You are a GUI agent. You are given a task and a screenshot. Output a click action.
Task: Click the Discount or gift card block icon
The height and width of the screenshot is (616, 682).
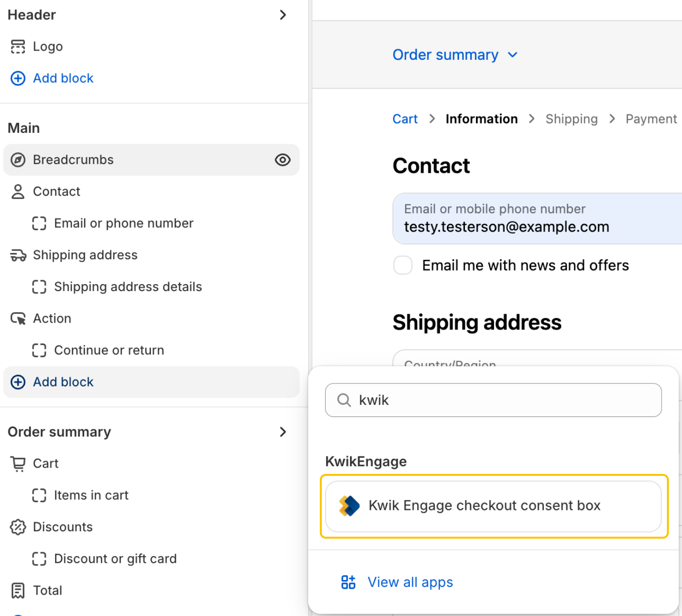[x=39, y=559]
